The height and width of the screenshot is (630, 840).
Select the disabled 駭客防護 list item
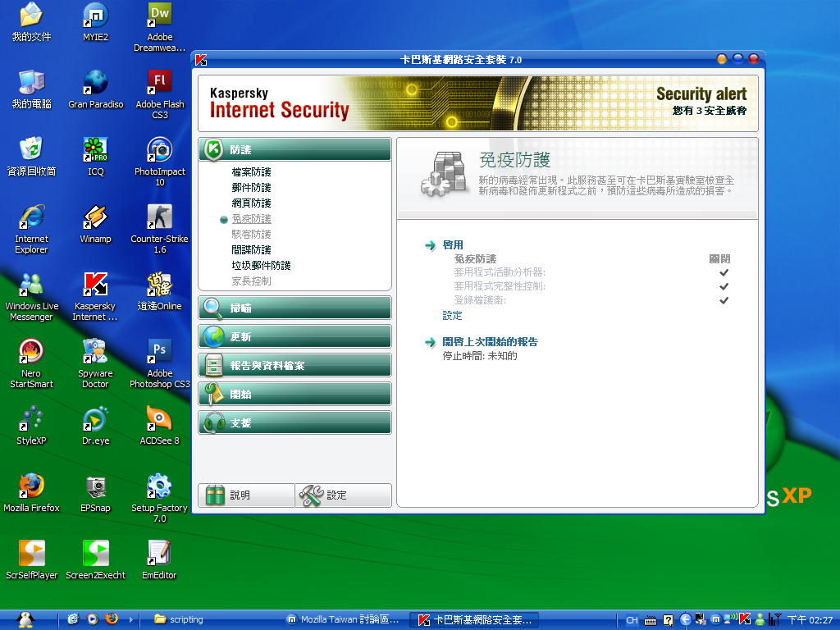pyautogui.click(x=251, y=234)
